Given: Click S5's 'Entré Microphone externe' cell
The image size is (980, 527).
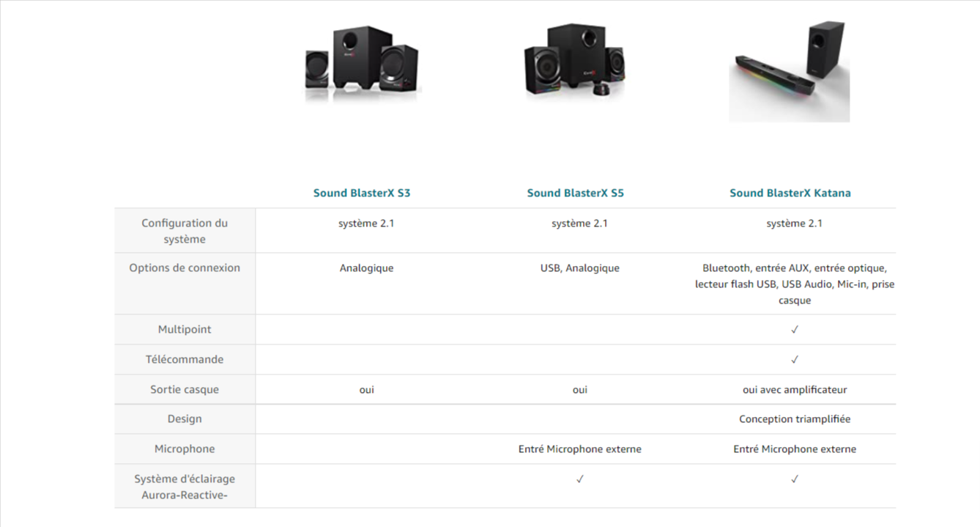Looking at the screenshot, I should pyautogui.click(x=579, y=449).
